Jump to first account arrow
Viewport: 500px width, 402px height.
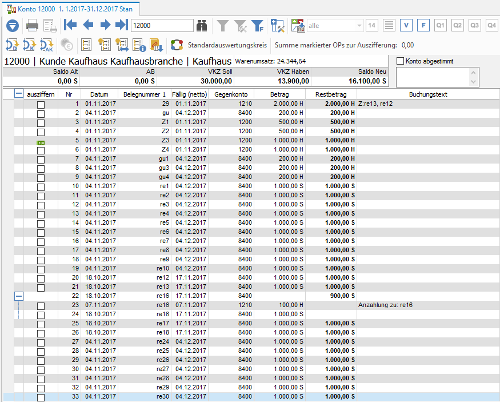[70, 25]
